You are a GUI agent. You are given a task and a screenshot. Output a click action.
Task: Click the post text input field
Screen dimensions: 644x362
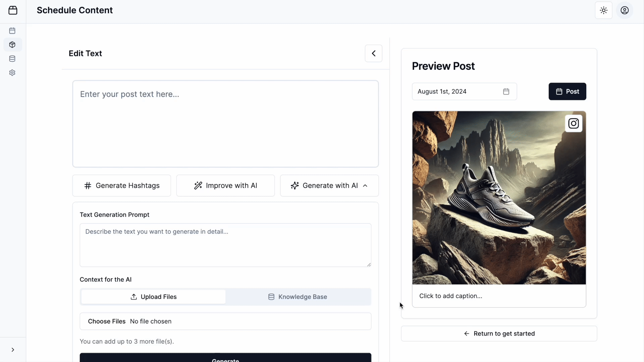click(225, 123)
